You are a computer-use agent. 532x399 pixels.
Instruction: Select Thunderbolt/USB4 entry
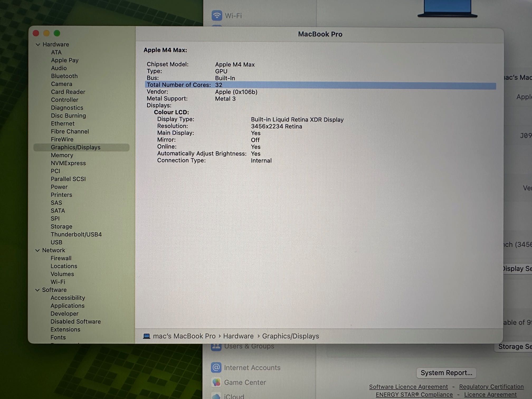76,234
